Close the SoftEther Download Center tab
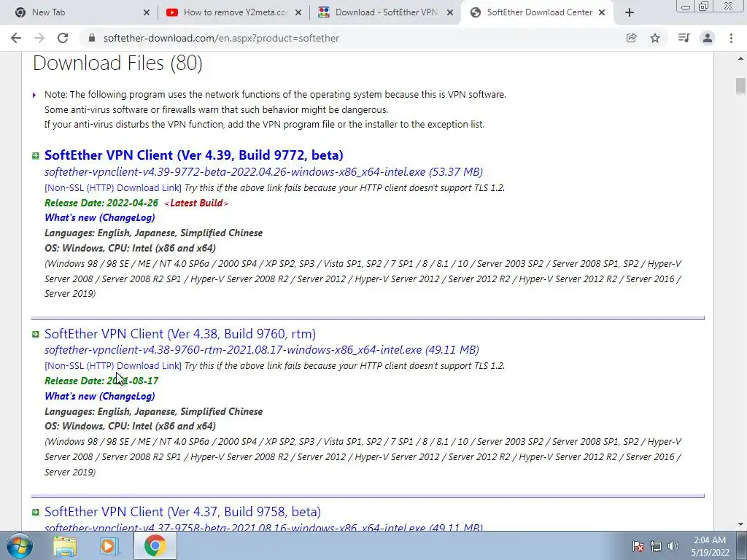Image resolution: width=747 pixels, height=560 pixels. click(602, 12)
